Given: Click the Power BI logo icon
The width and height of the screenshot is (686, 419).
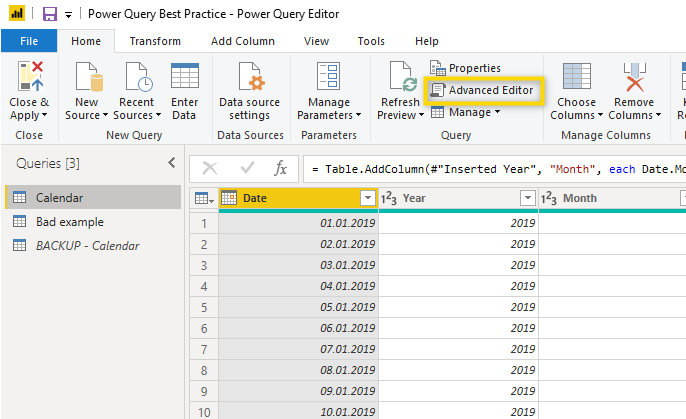Looking at the screenshot, I should tap(17, 14).
